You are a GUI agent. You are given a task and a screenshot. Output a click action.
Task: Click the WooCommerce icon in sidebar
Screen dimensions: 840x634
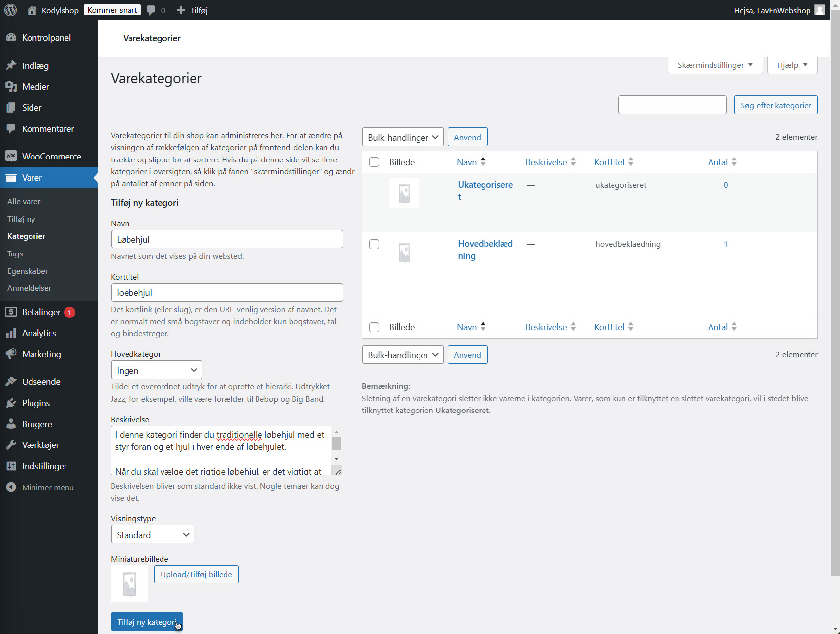tap(11, 156)
